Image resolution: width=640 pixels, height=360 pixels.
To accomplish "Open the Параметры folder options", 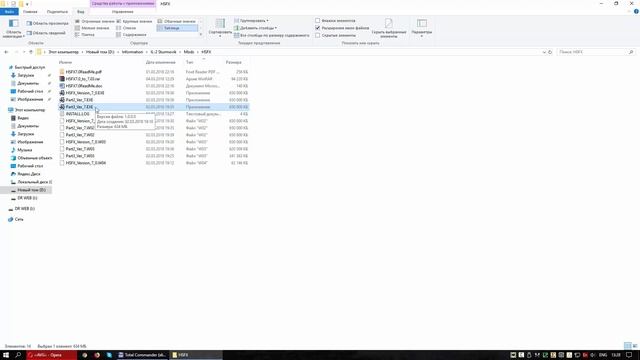I will point(422,28).
